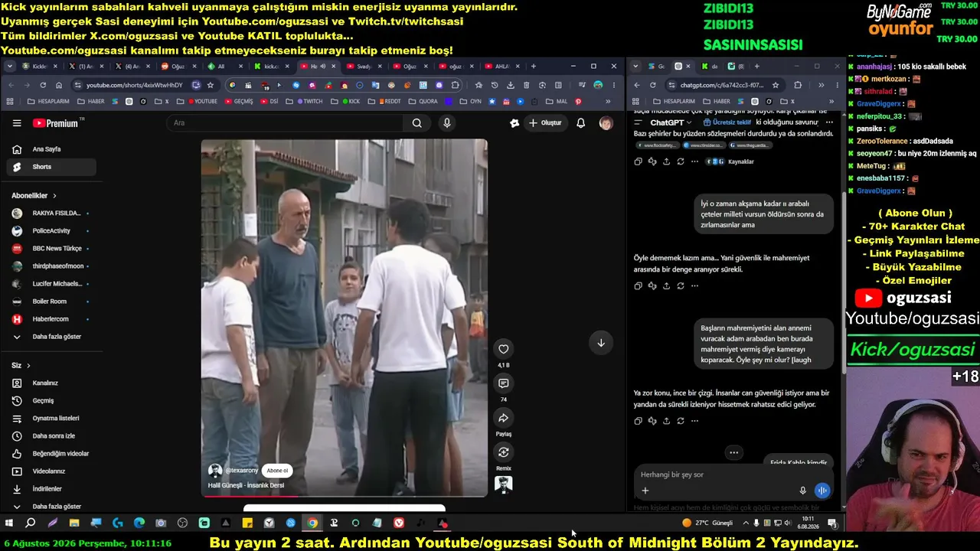Open the YouTube account avatar menu
Viewport: 980px width, 551px height.
[x=606, y=123]
